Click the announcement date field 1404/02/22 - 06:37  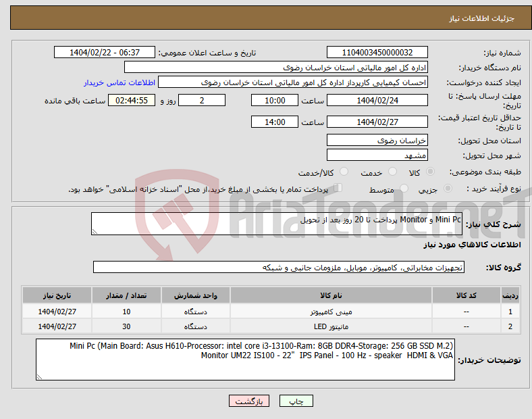[105, 52]
